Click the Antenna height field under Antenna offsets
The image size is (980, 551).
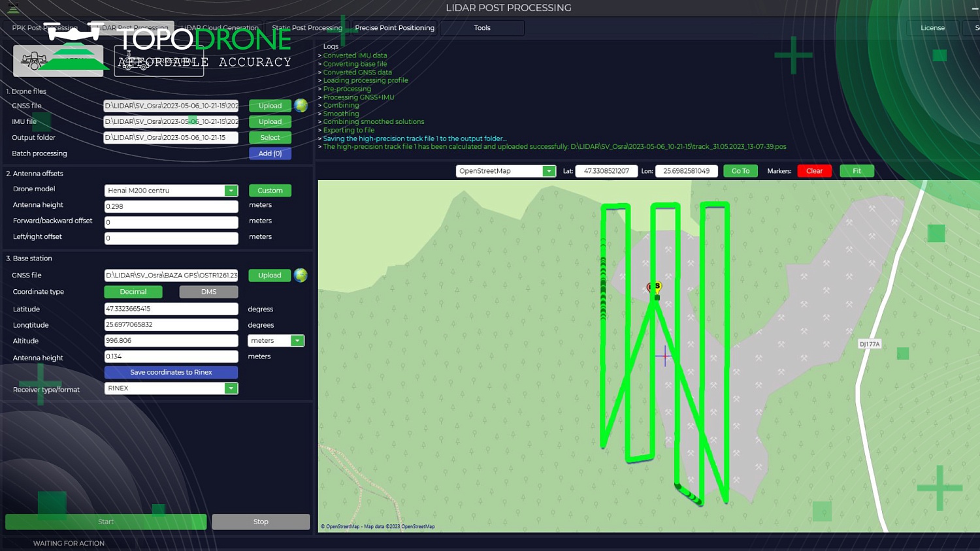tap(171, 206)
